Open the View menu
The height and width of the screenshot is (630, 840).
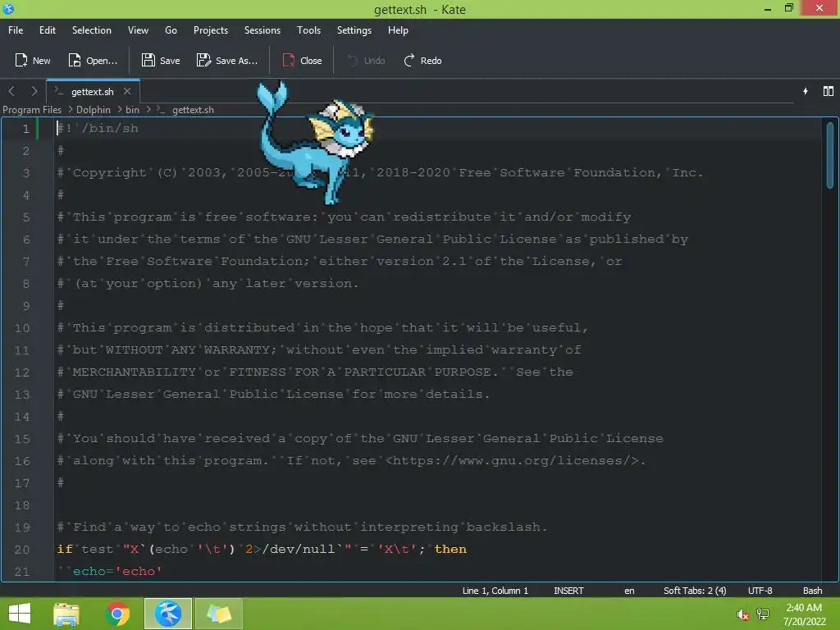[x=138, y=30]
